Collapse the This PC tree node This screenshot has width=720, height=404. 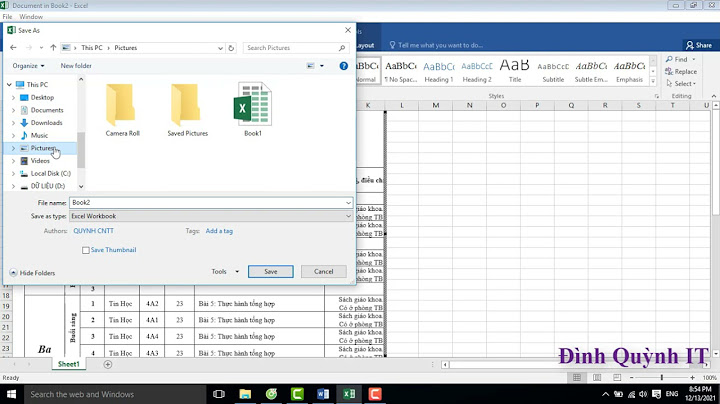(9, 84)
